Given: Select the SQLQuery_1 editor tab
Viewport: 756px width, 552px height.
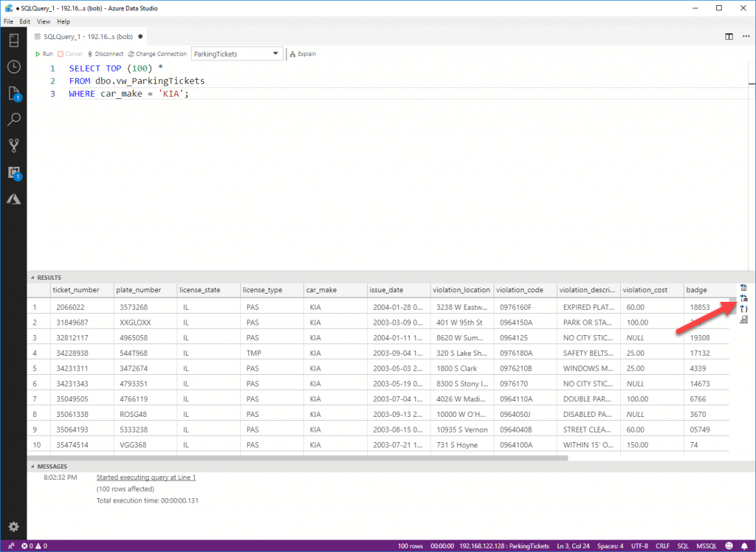Looking at the screenshot, I should click(x=87, y=37).
